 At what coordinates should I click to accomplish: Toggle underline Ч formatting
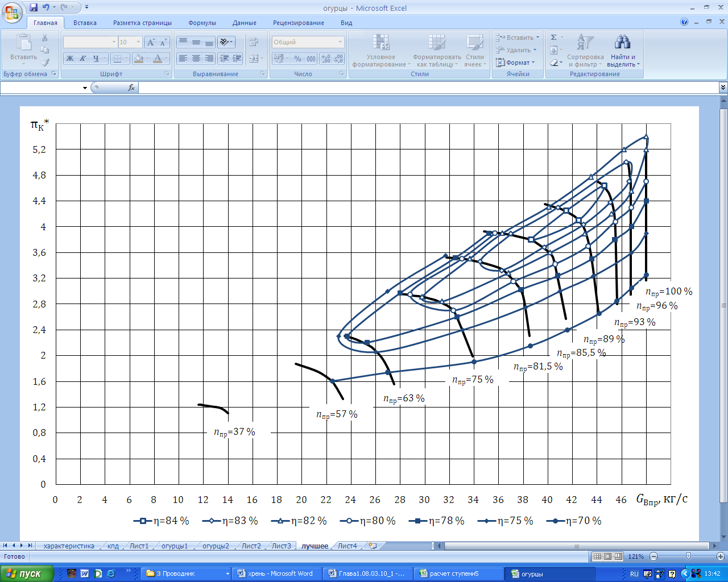pos(96,59)
